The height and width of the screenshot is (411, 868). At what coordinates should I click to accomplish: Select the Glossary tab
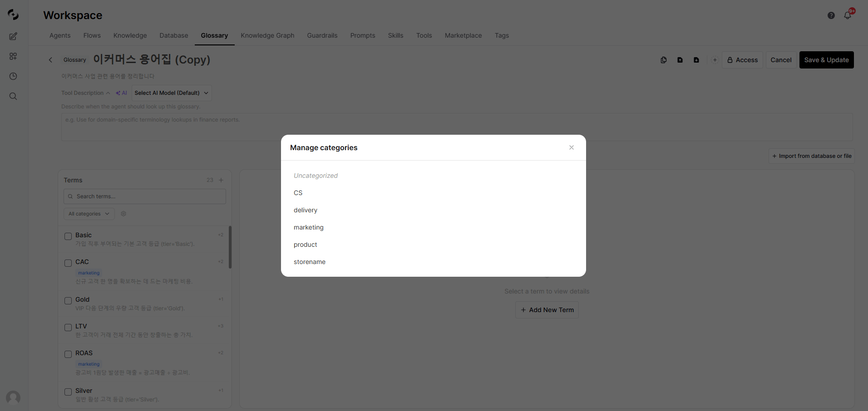(214, 35)
